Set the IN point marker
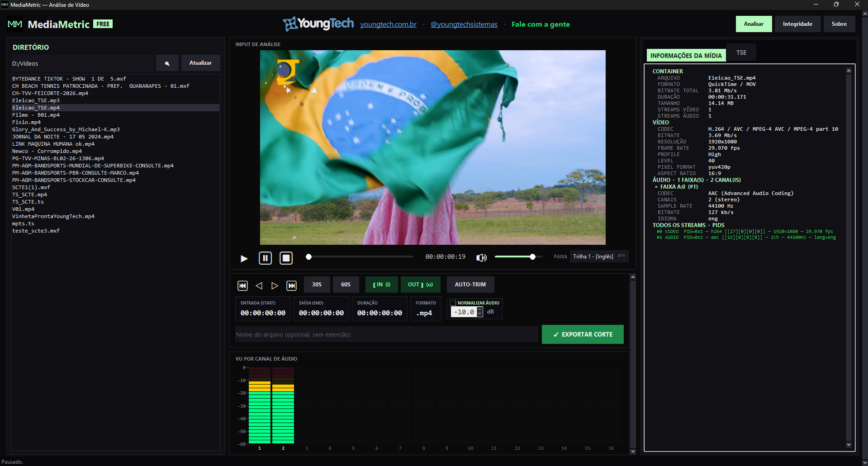Screen dimensions: 868x466 pos(381,285)
